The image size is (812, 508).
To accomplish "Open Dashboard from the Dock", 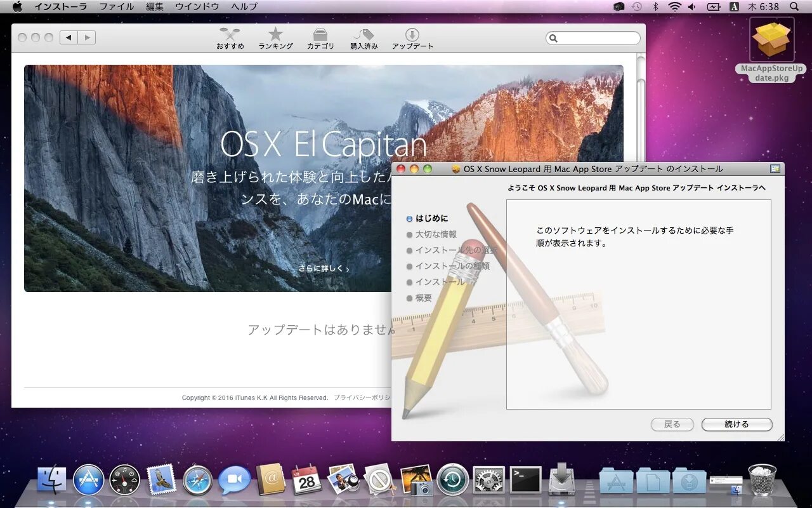I will [x=124, y=480].
